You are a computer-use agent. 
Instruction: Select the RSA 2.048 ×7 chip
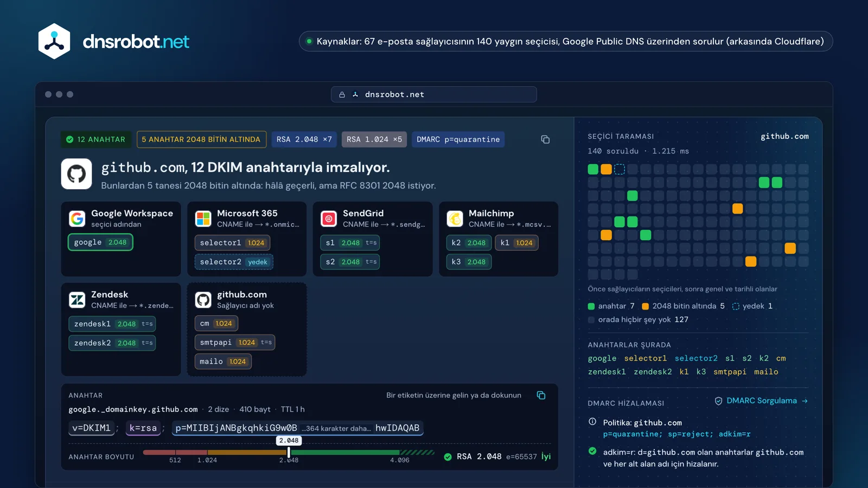pyautogui.click(x=304, y=139)
